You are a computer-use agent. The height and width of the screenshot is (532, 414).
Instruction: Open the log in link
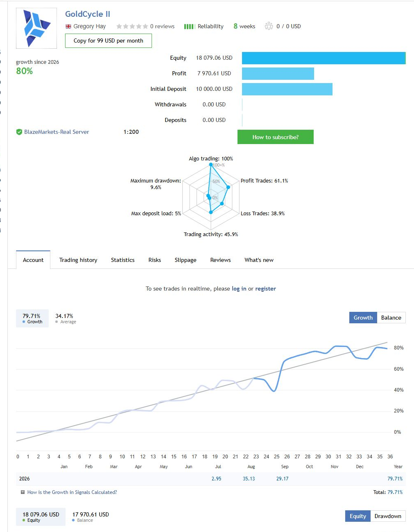239,289
